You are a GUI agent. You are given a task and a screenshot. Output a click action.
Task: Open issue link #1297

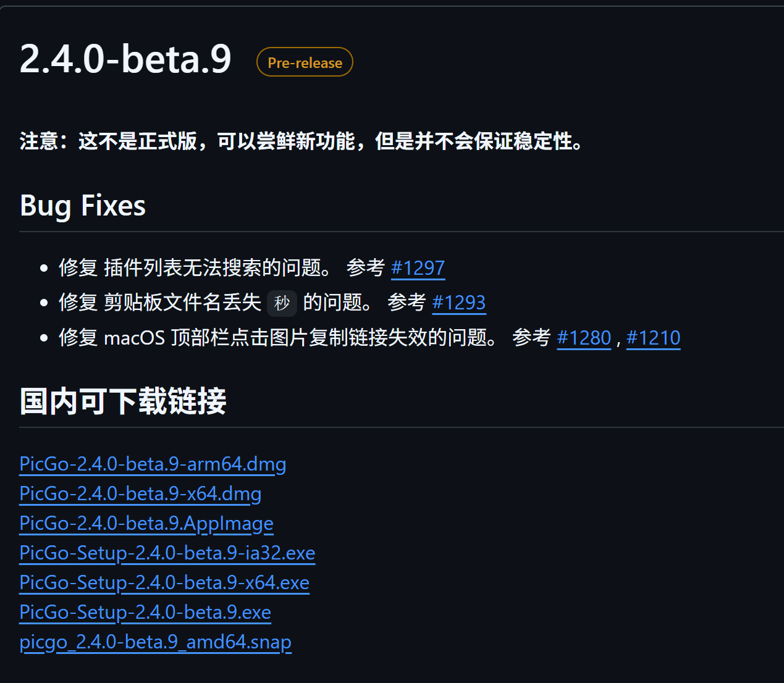tap(418, 268)
